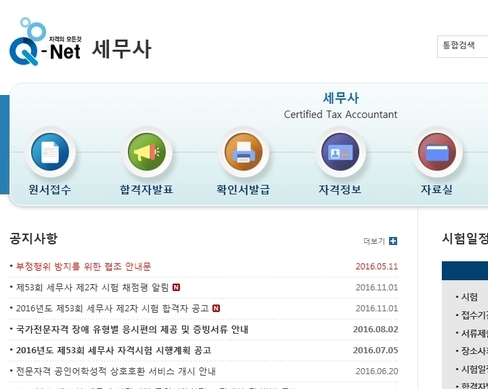Open the 합격자발표 megaphone icon
The height and width of the screenshot is (389, 488).
[147, 152]
